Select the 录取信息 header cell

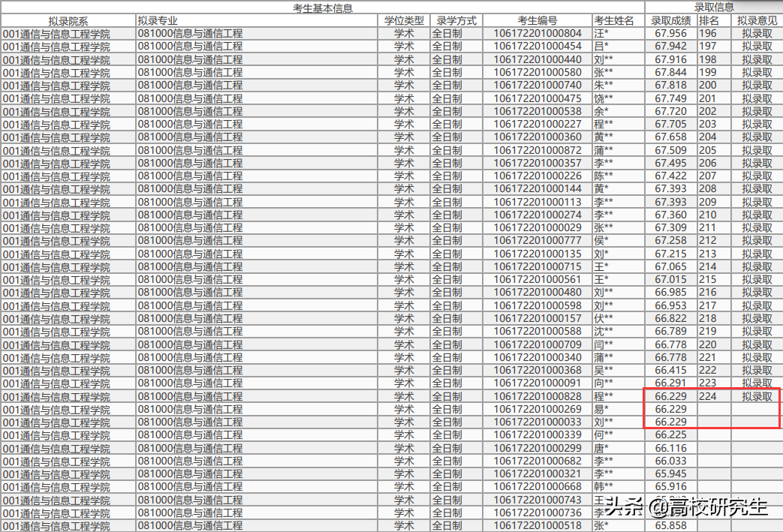714,7
